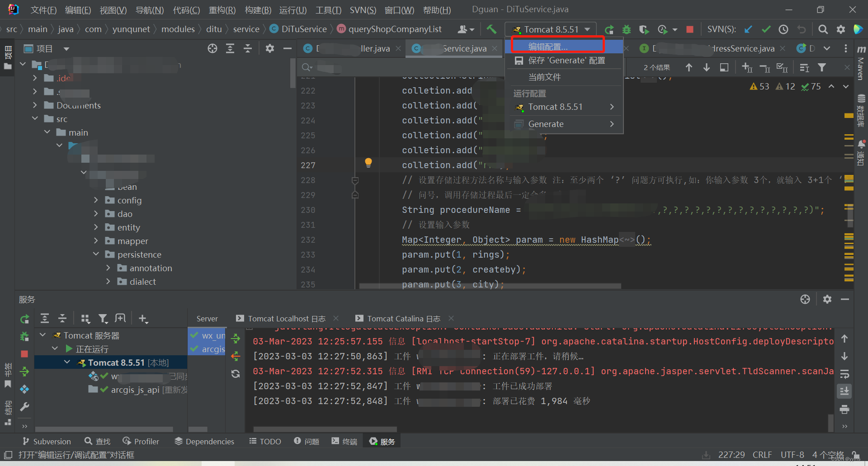The image size is (868, 466).
Task: Open the 重构(R) menu
Action: 222,10
